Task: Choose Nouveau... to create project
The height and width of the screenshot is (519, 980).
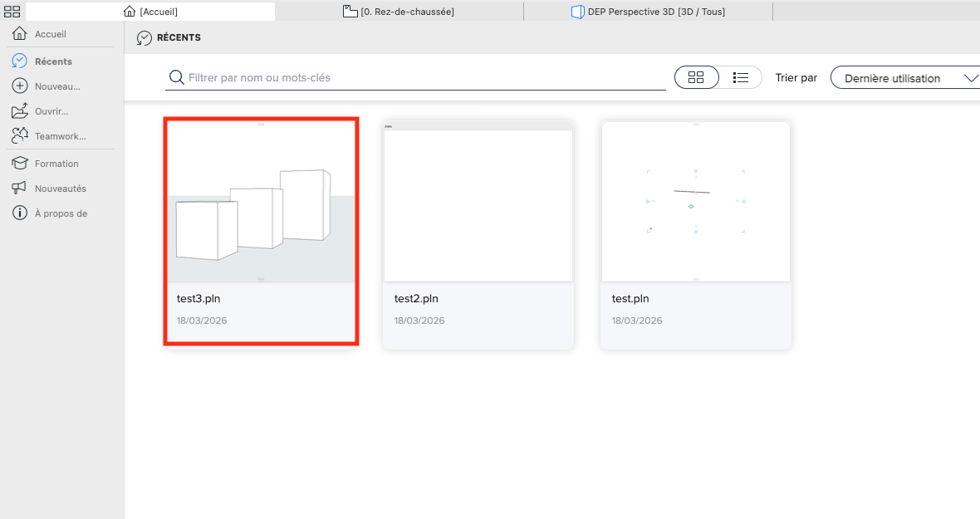Action: 57,86
